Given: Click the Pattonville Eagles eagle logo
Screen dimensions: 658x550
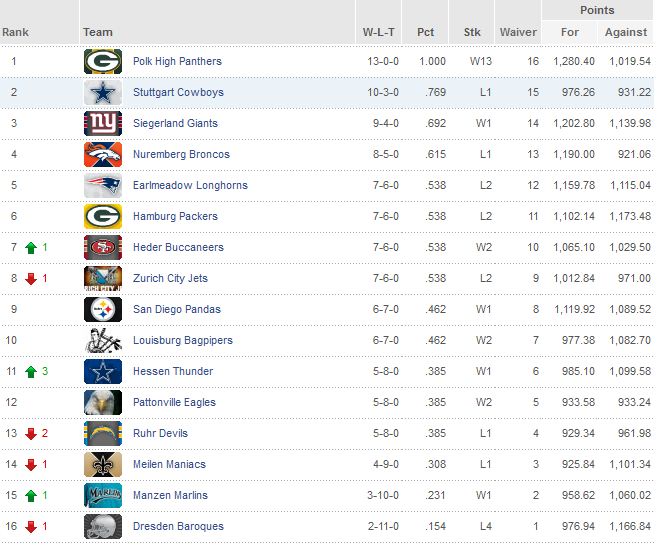Looking at the screenshot, I should [x=102, y=403].
